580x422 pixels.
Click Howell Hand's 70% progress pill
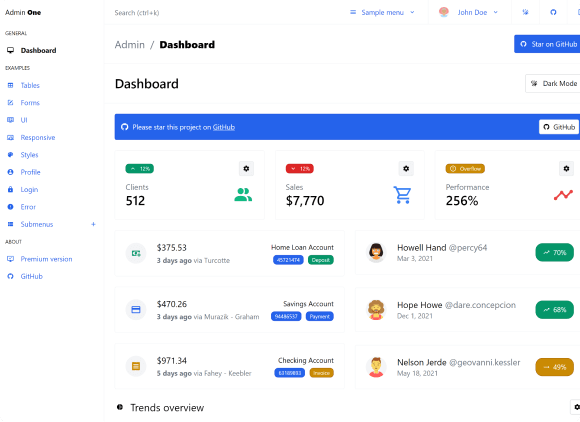(x=555, y=253)
